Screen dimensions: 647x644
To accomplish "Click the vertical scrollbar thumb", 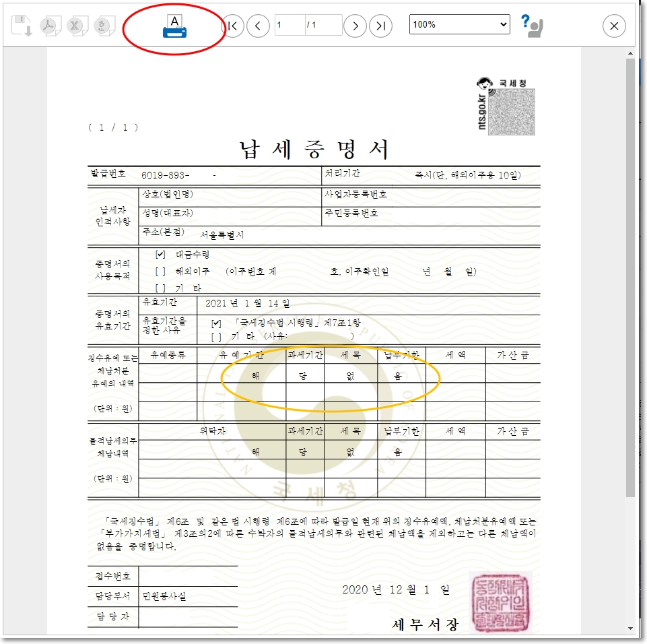I will [630, 278].
